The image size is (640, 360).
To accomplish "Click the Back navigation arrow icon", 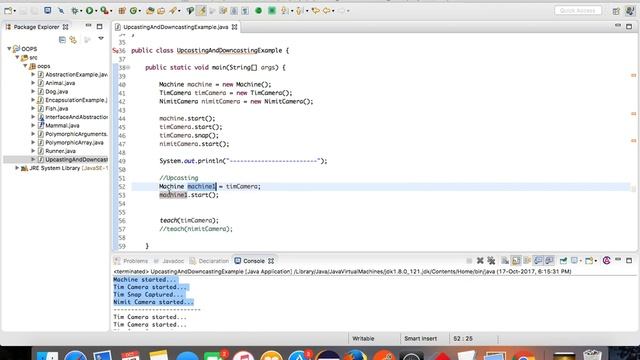I will click(327, 11).
